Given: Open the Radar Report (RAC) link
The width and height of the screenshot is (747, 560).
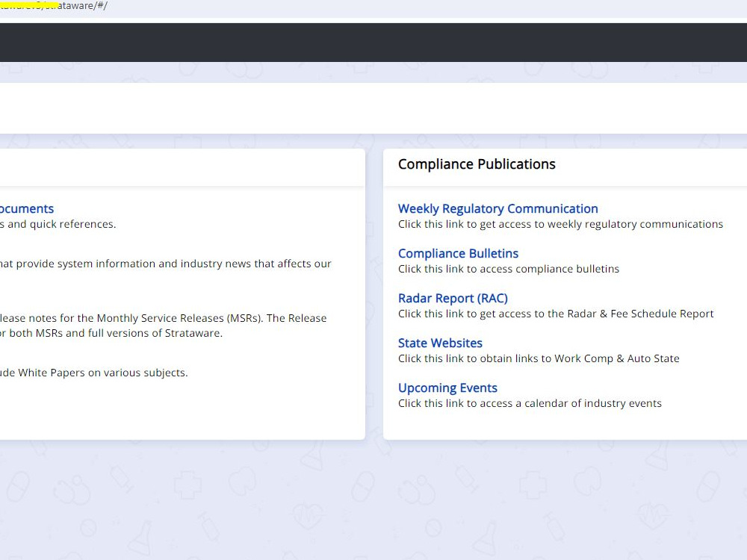Looking at the screenshot, I should click(x=453, y=298).
